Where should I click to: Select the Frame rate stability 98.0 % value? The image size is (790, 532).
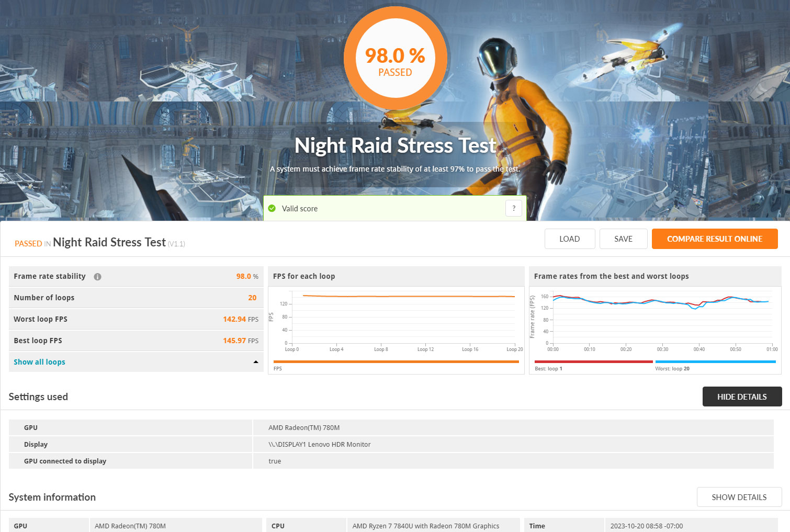click(x=247, y=276)
